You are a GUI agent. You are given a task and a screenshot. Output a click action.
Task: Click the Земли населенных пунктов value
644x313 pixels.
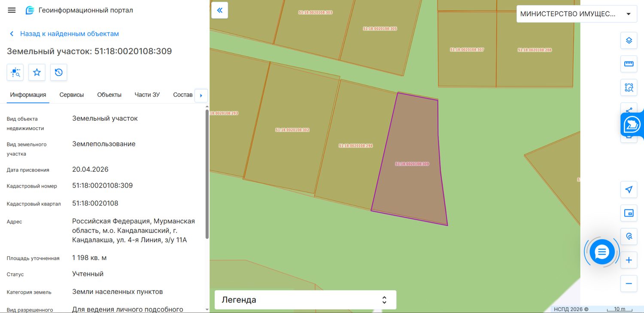(x=118, y=292)
